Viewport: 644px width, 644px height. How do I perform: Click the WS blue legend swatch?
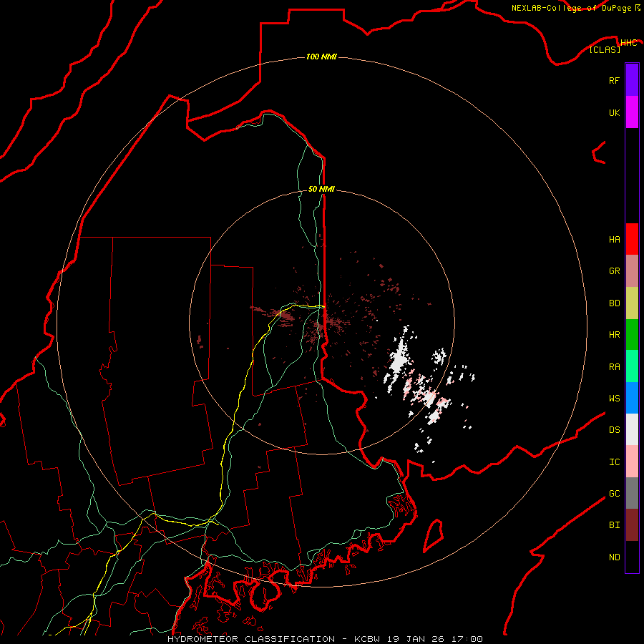(x=632, y=398)
